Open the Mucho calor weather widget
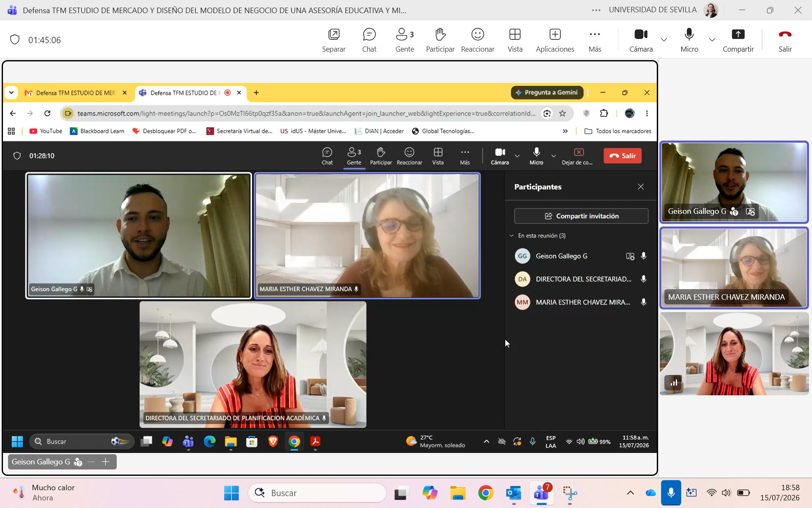This screenshot has width=812, height=508. click(44, 493)
